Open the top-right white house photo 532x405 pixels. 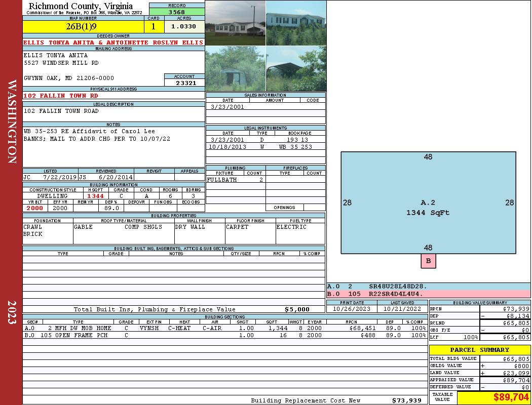[x=296, y=23]
